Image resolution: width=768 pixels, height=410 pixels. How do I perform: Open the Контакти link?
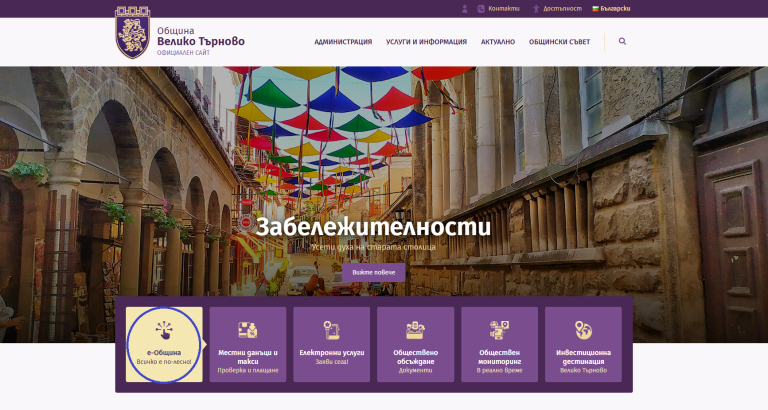click(504, 9)
